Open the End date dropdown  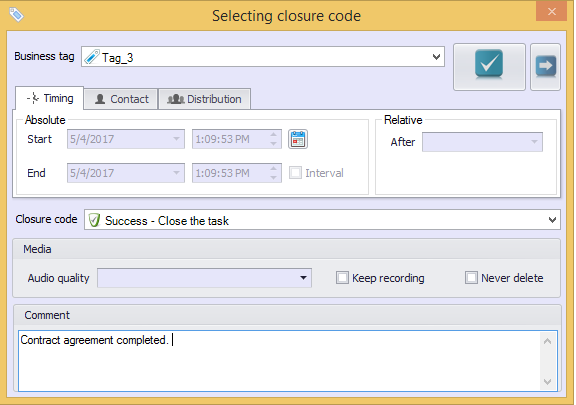click(176, 173)
